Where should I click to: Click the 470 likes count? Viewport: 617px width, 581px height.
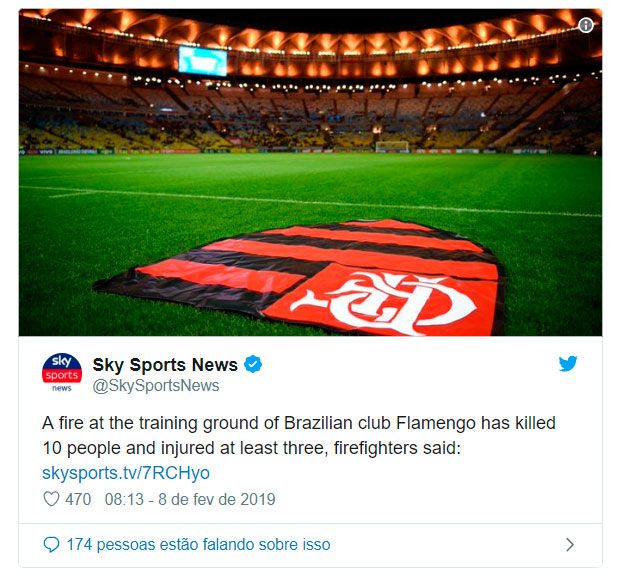pyautogui.click(x=78, y=499)
